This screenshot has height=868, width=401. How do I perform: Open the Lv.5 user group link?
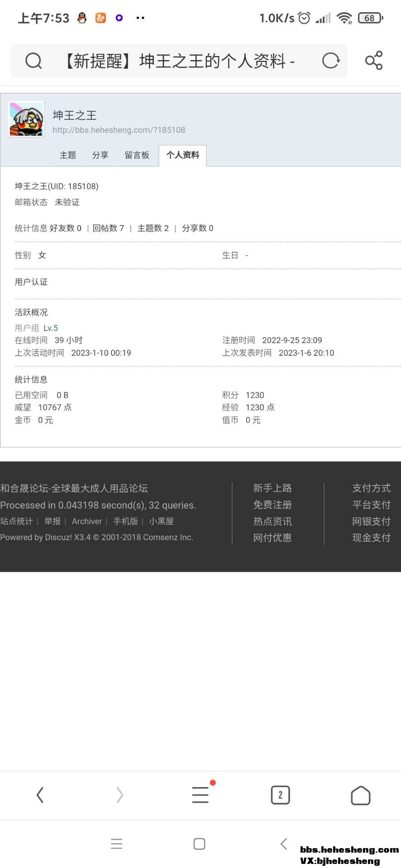tap(51, 328)
